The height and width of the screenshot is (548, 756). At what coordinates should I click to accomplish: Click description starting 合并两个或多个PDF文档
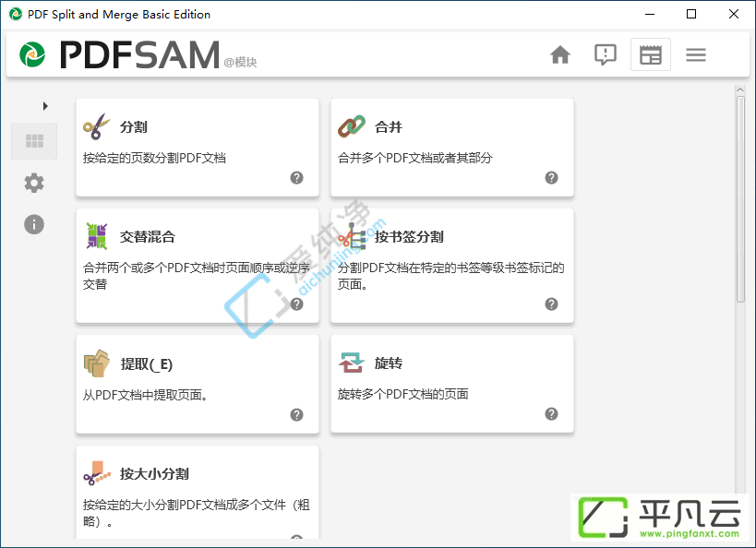pyautogui.click(x=197, y=276)
